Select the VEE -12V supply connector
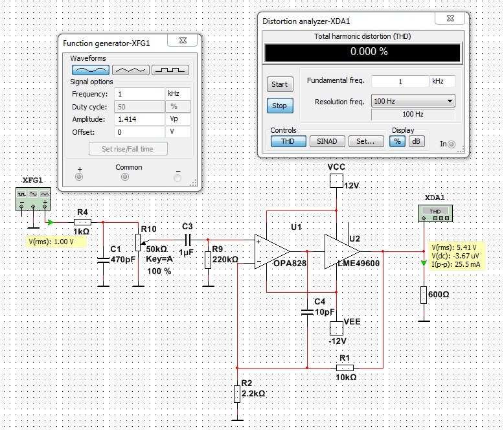Image resolution: width=504 pixels, height=432 pixels. (336, 328)
